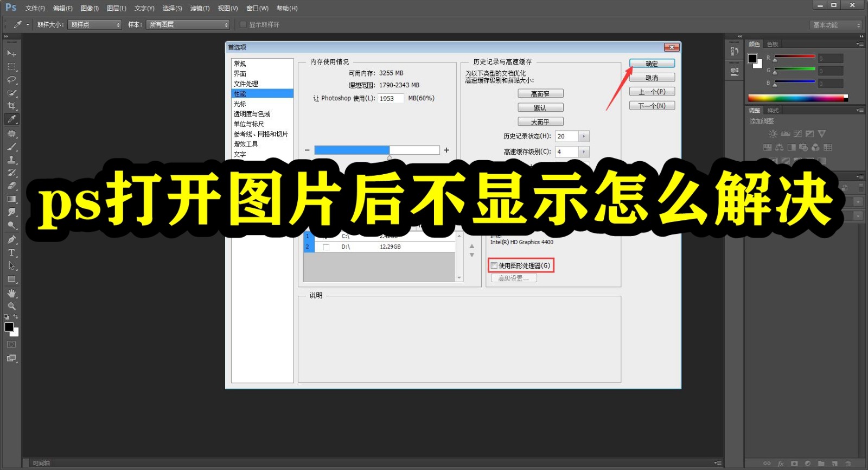Open the 图像(I) menu
The width and height of the screenshot is (868, 470).
90,8
